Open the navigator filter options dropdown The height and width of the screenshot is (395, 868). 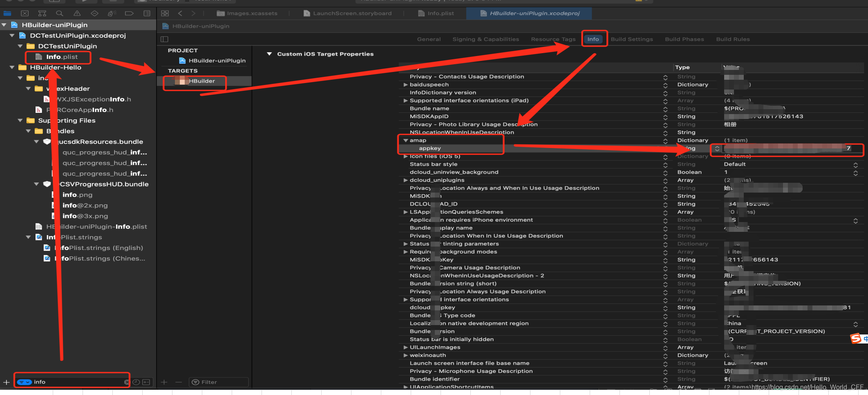25,382
